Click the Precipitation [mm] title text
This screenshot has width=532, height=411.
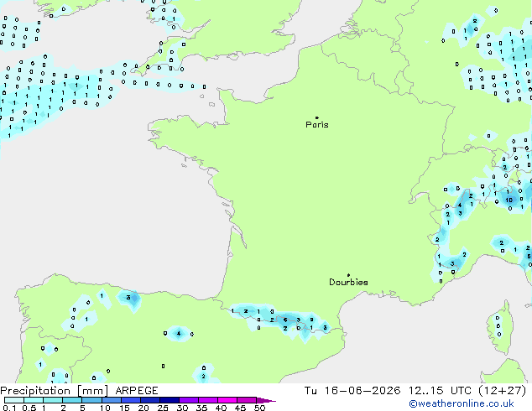(x=55, y=391)
